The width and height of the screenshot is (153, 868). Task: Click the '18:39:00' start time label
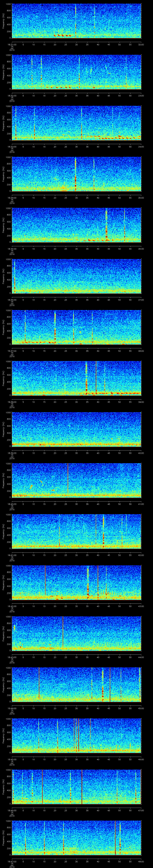coord(12,453)
